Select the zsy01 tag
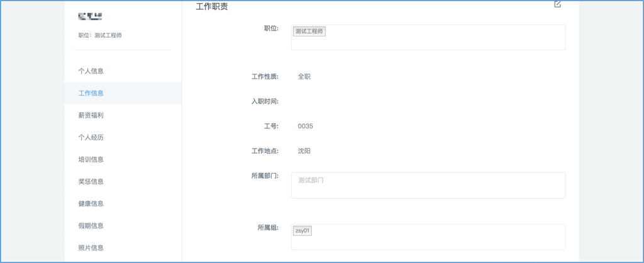The image size is (644, 263). [303, 230]
